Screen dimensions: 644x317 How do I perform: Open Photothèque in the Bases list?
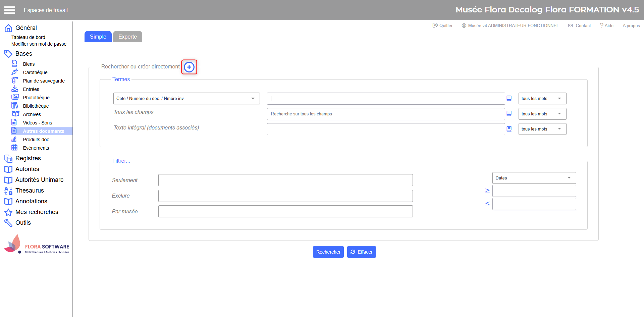[36, 98]
